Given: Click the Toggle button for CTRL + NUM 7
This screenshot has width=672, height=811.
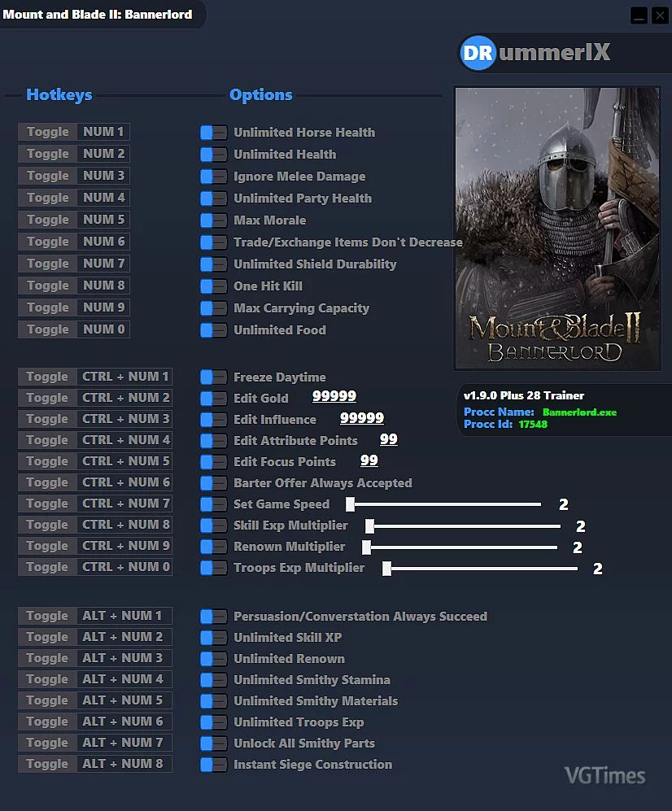Looking at the screenshot, I should click(x=48, y=504).
